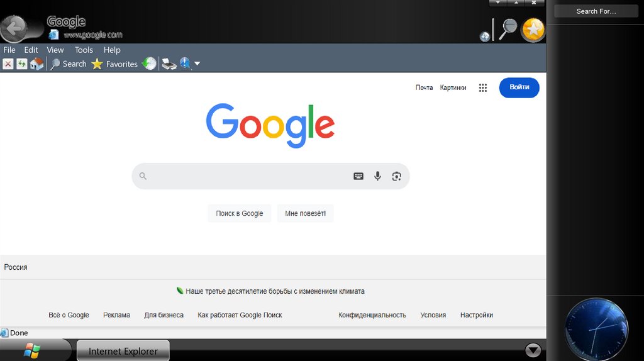Open the Условия footer link
Screen dimensions: 644x361
pyautogui.click(x=433, y=315)
